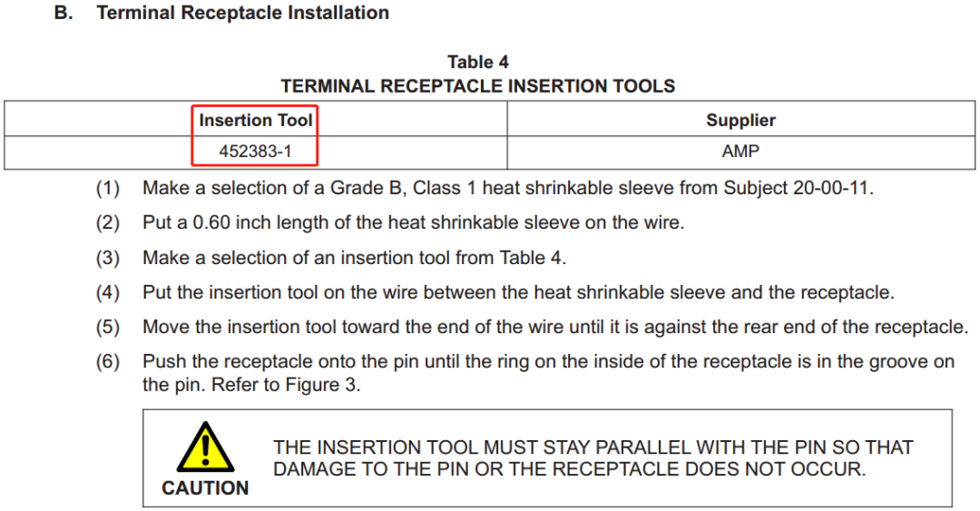The height and width of the screenshot is (511, 980).
Task: Select step (6) push the receptacle text
Action: (x=548, y=373)
